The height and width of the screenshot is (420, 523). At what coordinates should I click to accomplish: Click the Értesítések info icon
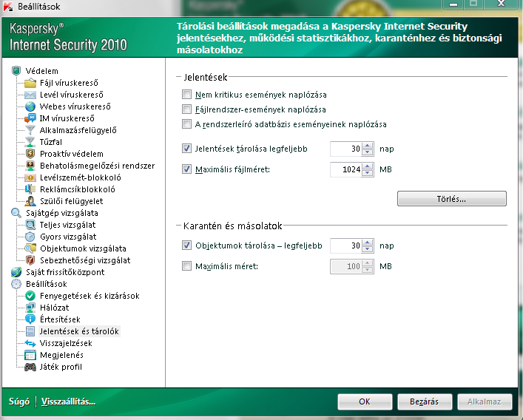[30, 319]
